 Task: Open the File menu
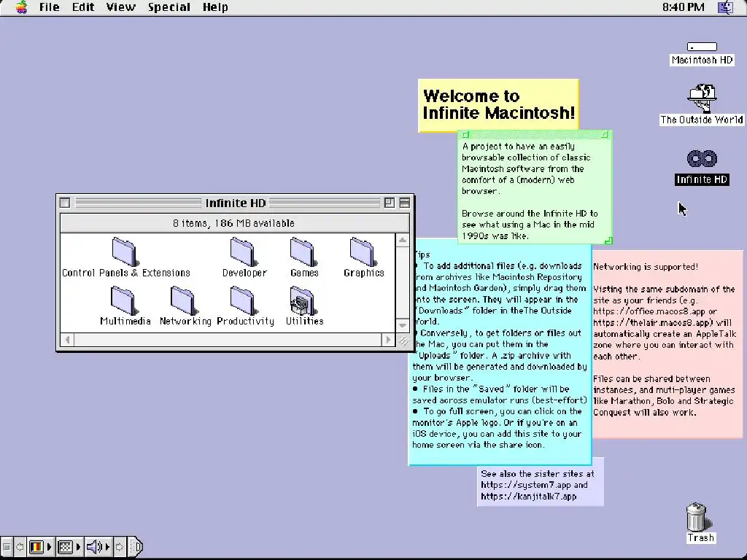(50, 7)
